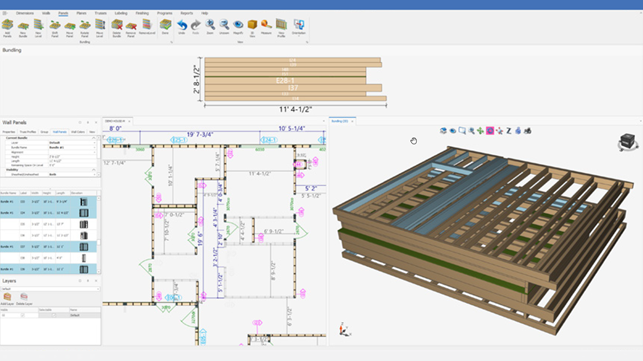Expand the View ribbon group dialog launcher
Viewport: 643px width, 361px height.
coord(307,42)
